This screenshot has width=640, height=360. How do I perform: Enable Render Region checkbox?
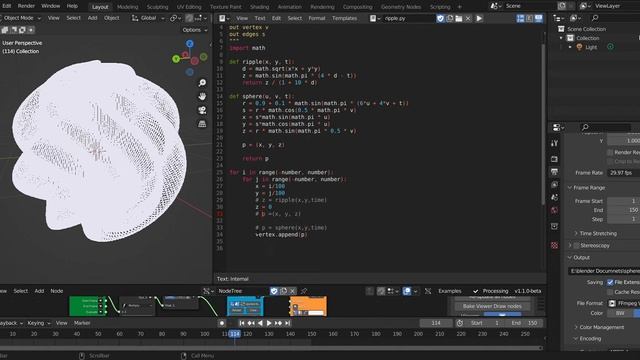point(610,152)
